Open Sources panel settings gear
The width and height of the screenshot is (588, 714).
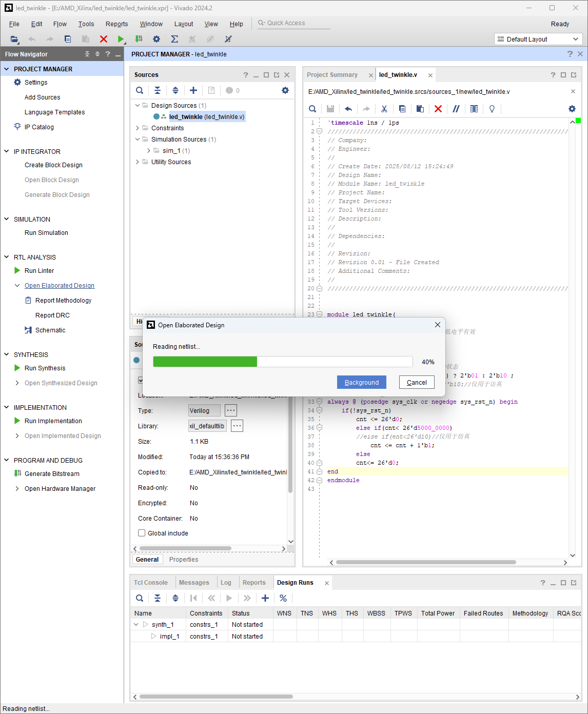point(285,90)
